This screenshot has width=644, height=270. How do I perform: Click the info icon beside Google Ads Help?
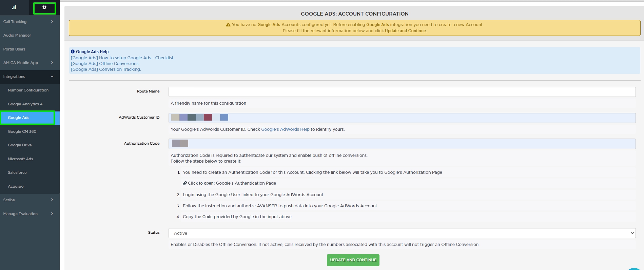[73, 51]
